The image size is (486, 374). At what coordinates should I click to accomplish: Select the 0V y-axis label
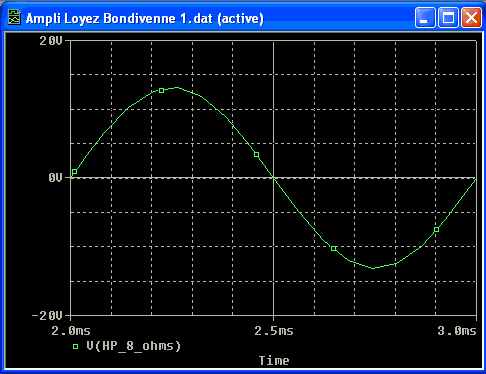pos(55,178)
